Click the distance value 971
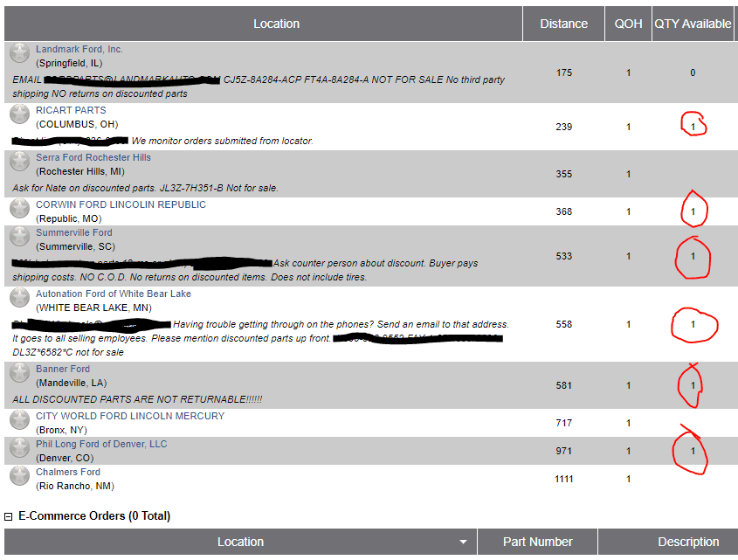This screenshot has height=560, width=738. coord(563,451)
